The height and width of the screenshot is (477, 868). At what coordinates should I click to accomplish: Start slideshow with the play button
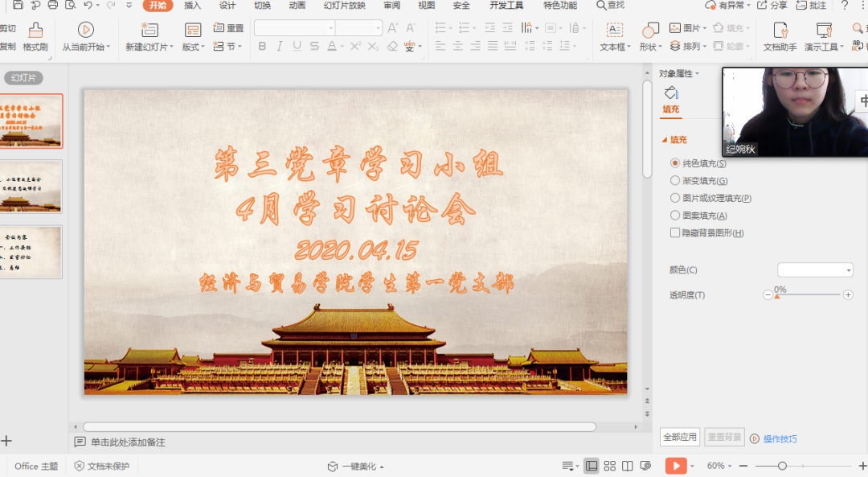(674, 465)
